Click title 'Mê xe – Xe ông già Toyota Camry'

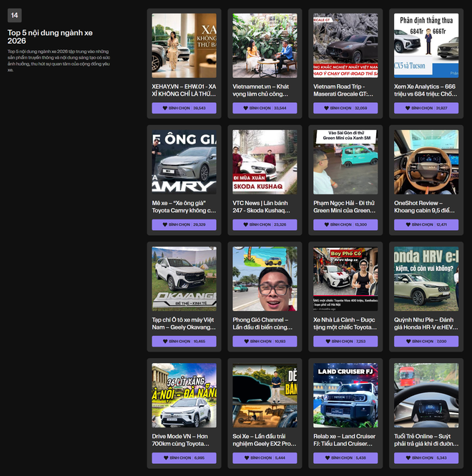pyautogui.click(x=184, y=207)
